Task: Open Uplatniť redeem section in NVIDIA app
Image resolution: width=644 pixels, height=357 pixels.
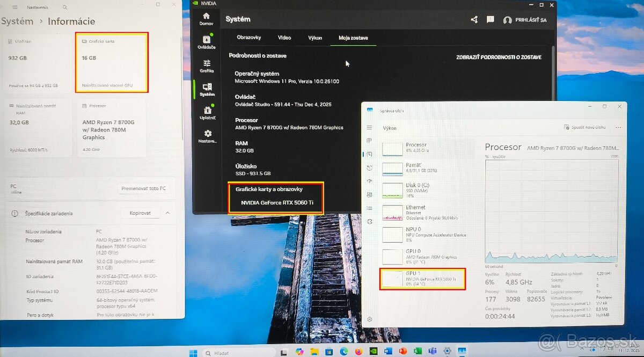Action: coord(207,112)
